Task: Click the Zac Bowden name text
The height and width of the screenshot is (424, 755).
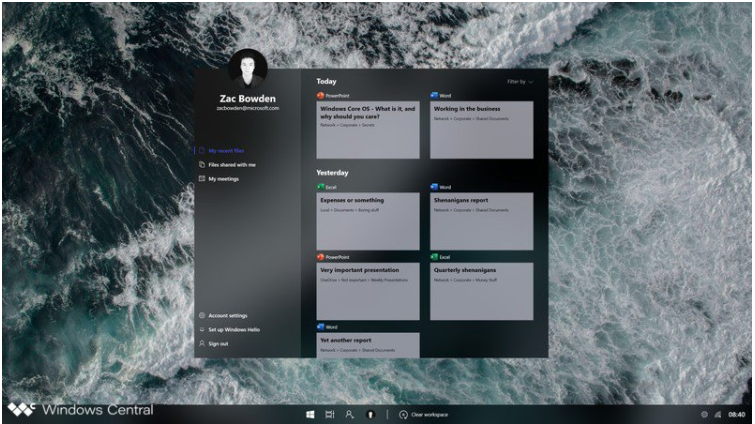Action: [247, 98]
